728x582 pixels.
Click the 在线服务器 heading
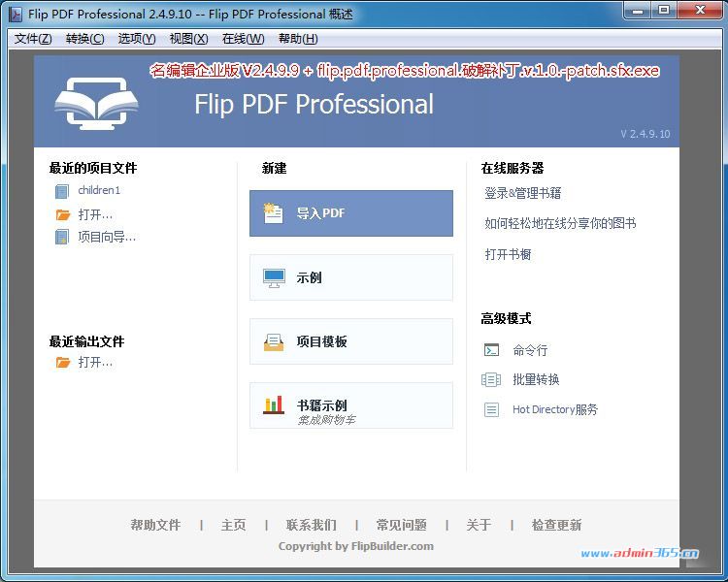(513, 168)
